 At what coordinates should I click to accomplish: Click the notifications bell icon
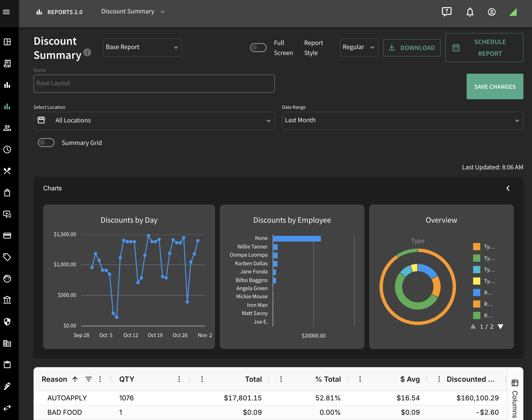[x=470, y=12]
